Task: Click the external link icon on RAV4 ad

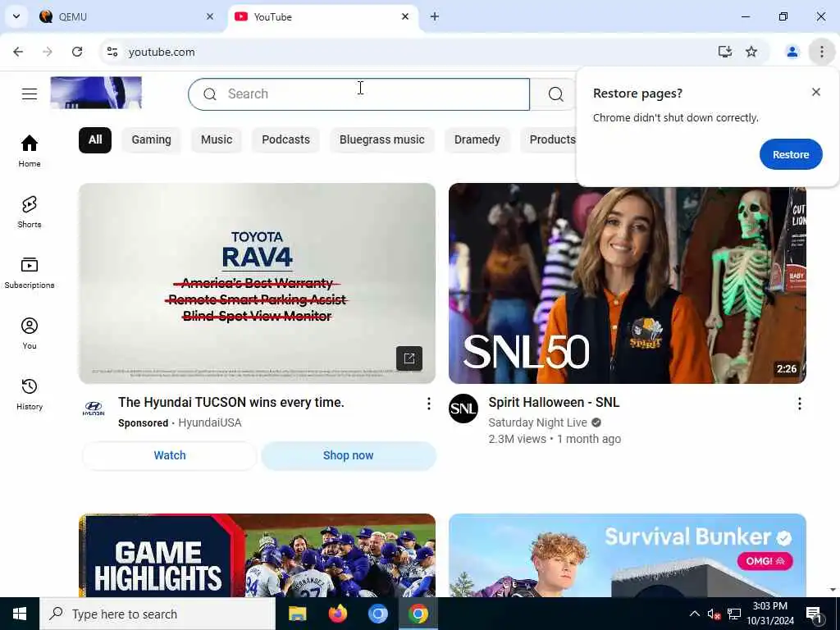Action: coord(409,358)
